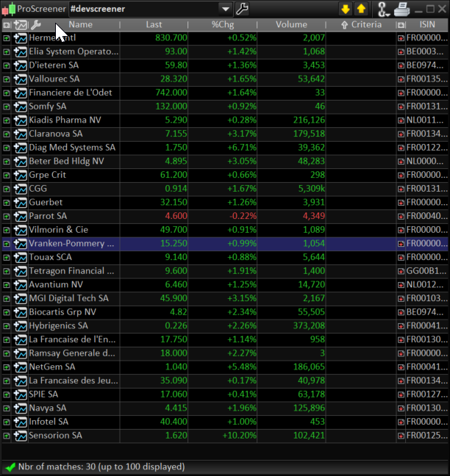Click last price 830.700
The image size is (450, 476).
pos(171,37)
